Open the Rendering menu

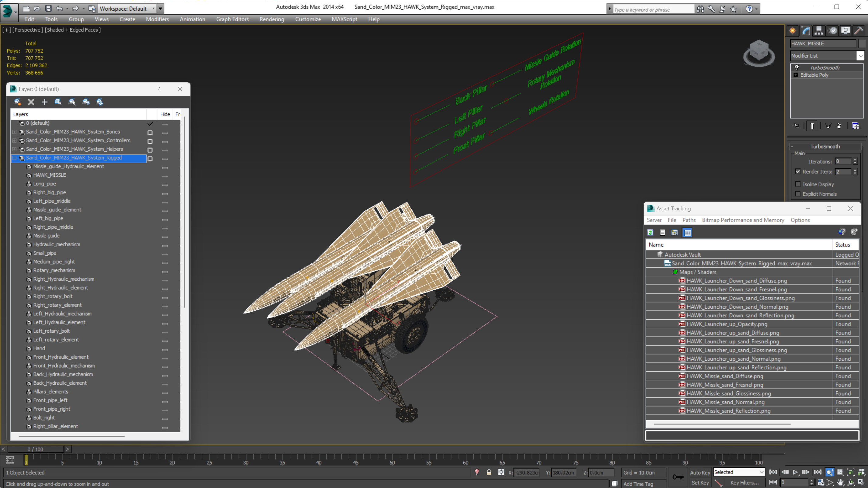[x=272, y=19]
